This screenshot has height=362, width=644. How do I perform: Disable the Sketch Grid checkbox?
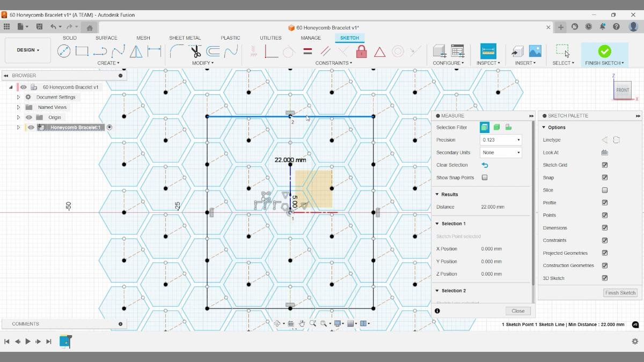(605, 165)
